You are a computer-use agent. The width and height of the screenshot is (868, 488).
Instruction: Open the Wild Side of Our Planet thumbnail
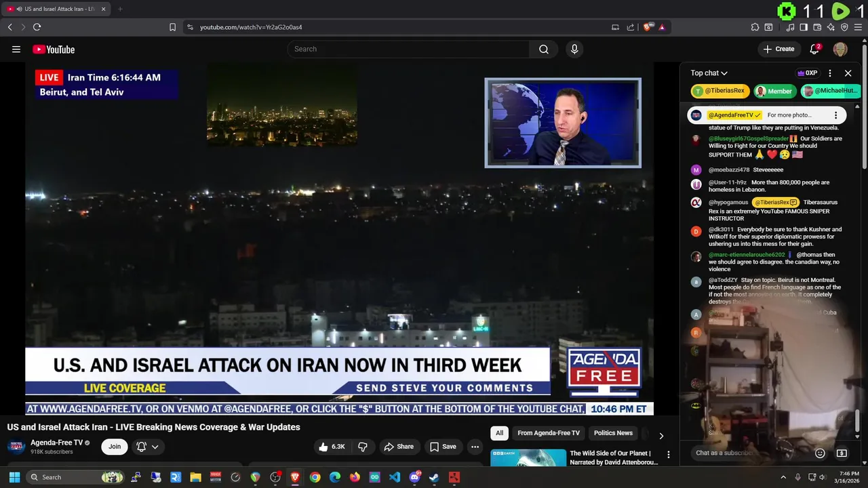pyautogui.click(x=528, y=457)
